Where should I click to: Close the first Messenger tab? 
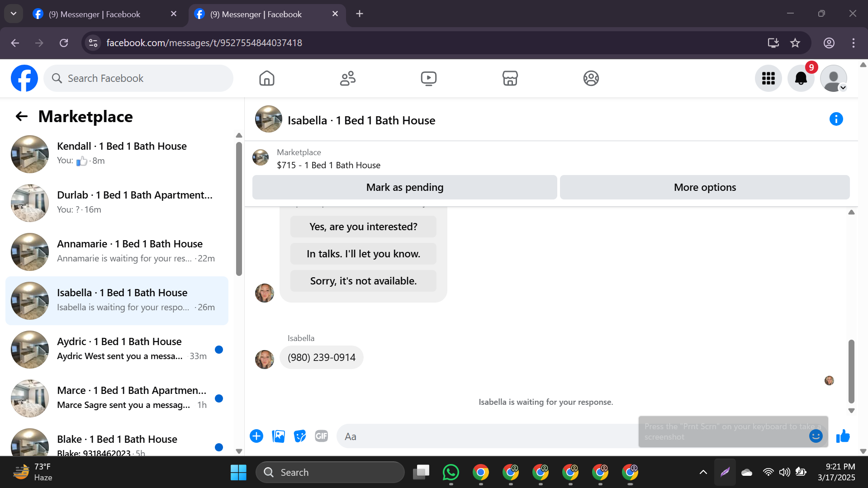(174, 14)
